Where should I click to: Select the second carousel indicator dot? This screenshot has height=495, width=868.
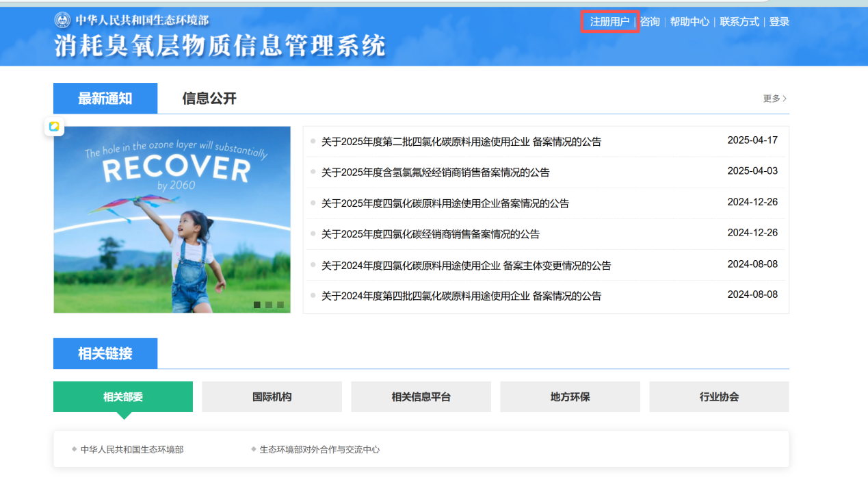[x=269, y=305]
